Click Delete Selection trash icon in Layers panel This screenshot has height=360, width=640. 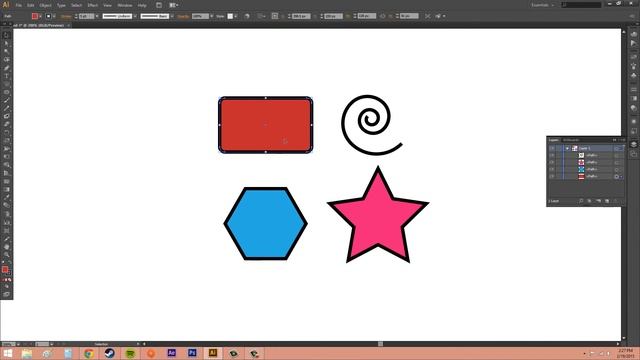[x=616, y=201]
